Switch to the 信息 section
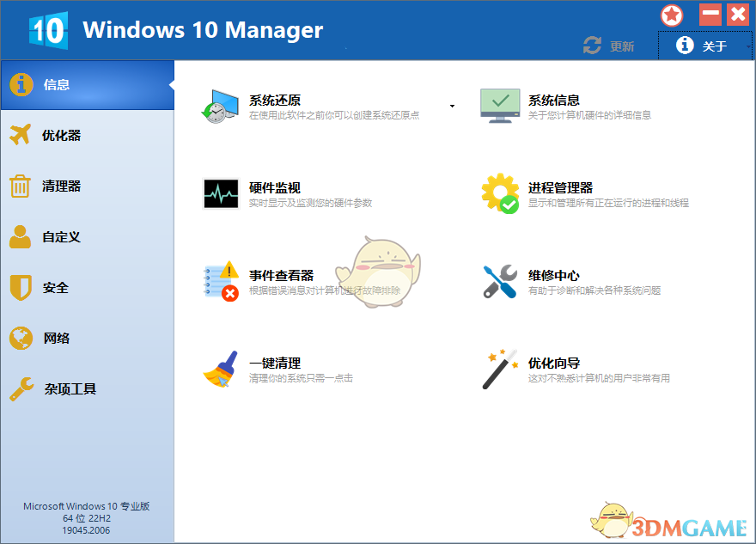Screen dimensions: 756x544 coord(56,84)
